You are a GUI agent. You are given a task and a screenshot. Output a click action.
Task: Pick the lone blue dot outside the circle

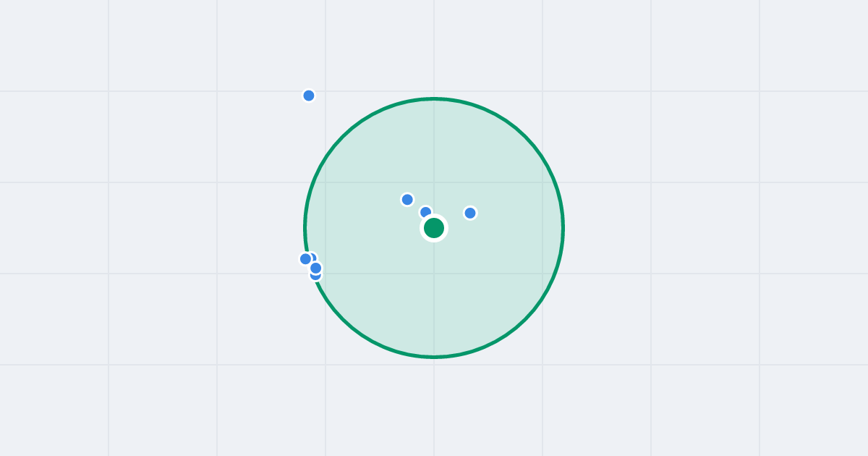tap(309, 96)
